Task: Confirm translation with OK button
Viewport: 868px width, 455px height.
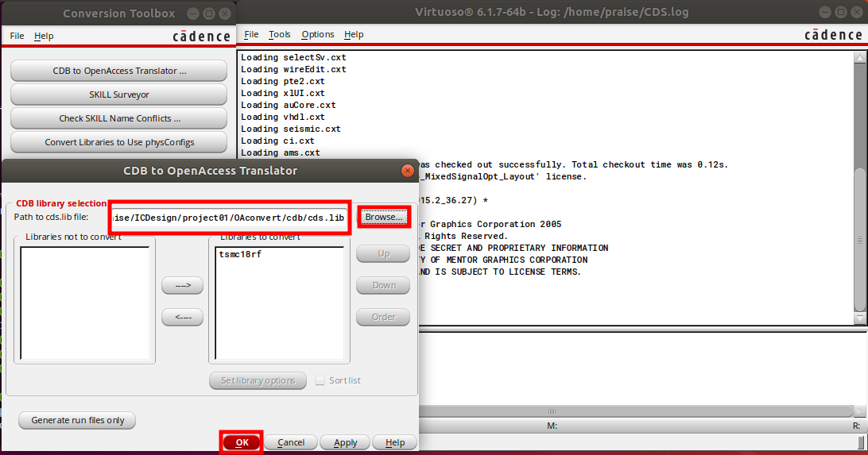Action: click(x=242, y=442)
